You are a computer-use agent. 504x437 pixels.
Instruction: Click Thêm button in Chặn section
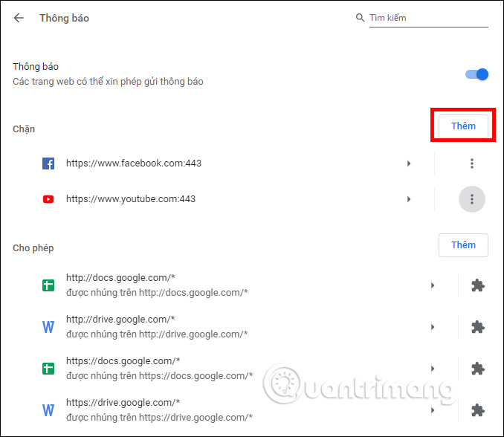462,126
